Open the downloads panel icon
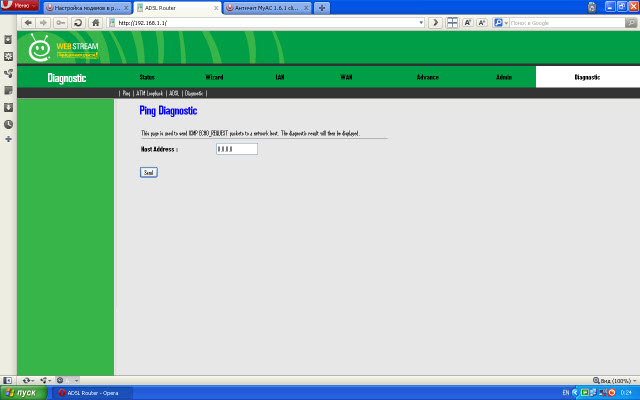The width and height of the screenshot is (640, 400). coord(8,107)
